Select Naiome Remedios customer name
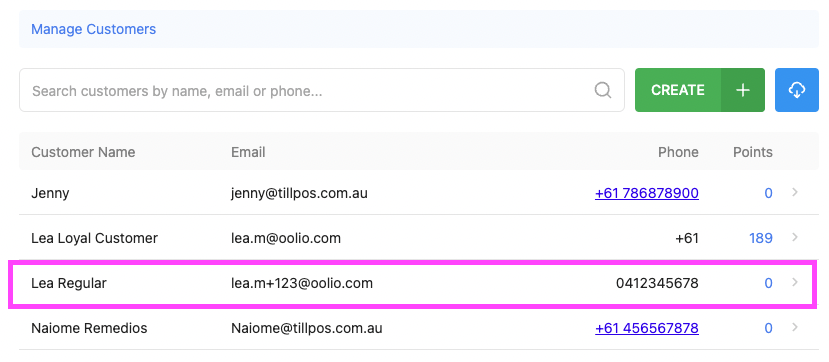829x362 pixels. (x=89, y=328)
